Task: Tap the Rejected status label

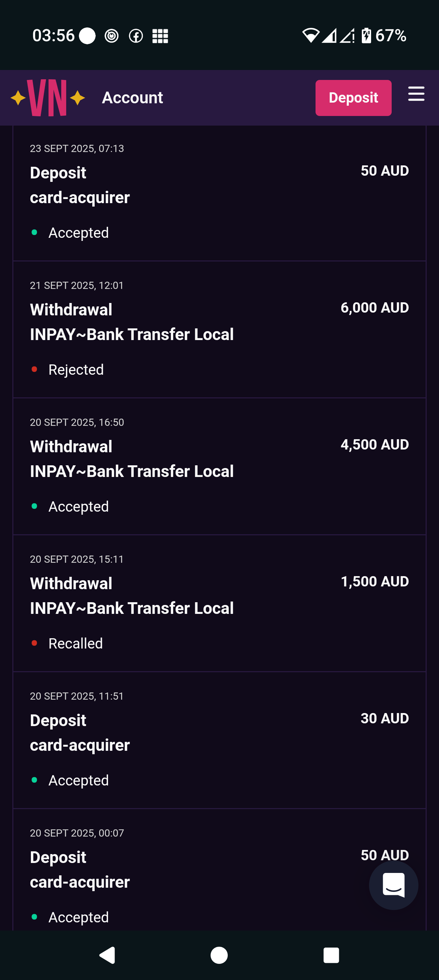Action: click(76, 370)
